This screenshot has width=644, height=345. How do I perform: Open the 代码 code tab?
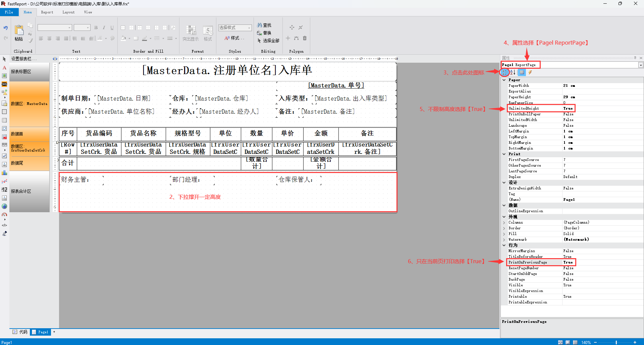coord(20,332)
